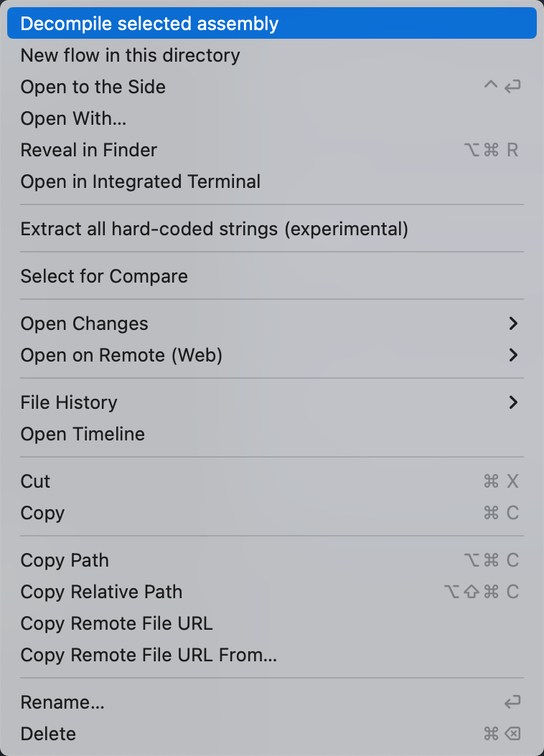Rename the selected file
This screenshot has width=544, height=756.
(x=62, y=702)
